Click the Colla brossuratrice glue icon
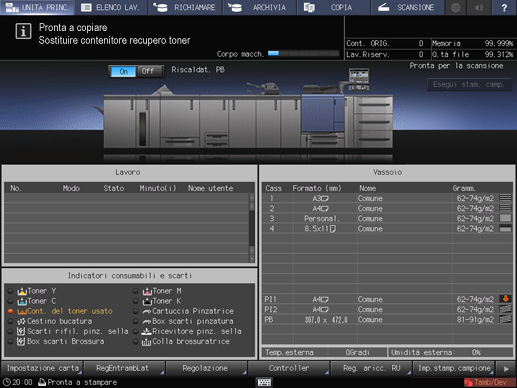 click(146, 342)
